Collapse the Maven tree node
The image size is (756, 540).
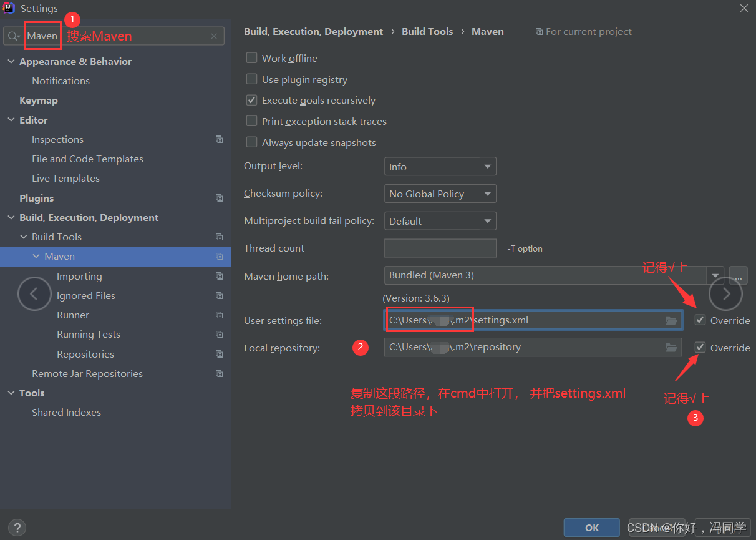(36, 256)
